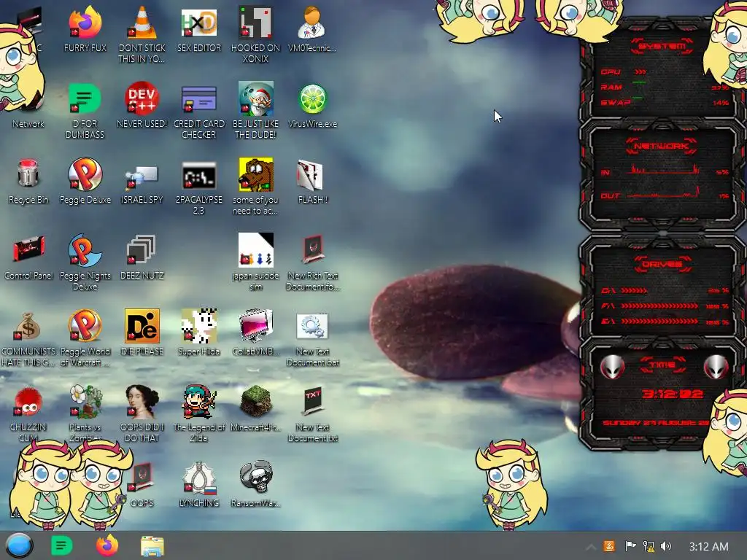Launch the Peggle Deluxe shortcut

click(x=85, y=174)
